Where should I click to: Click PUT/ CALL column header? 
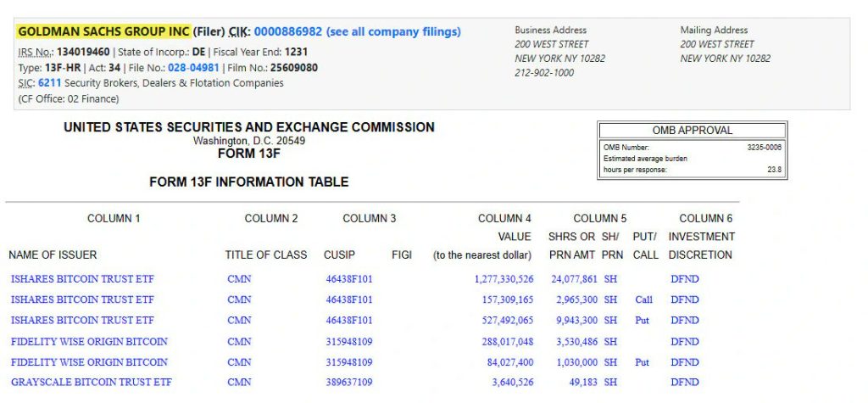(645, 245)
